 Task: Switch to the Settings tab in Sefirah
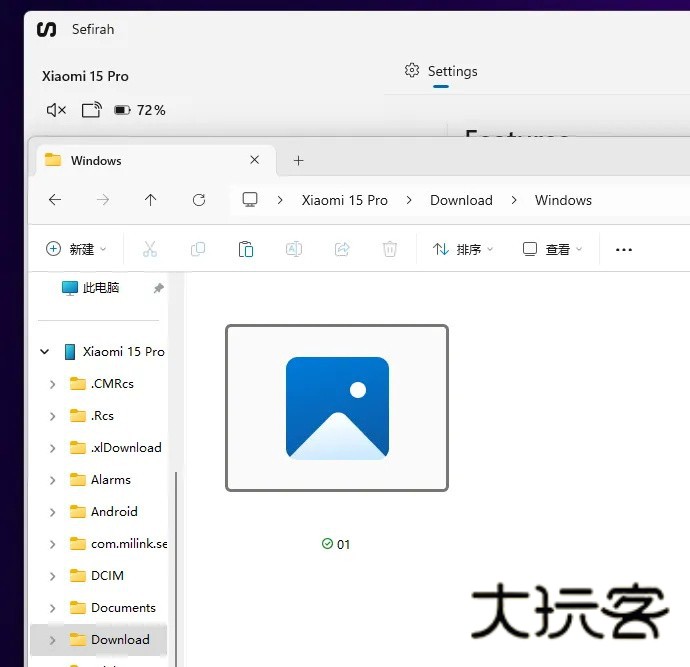coord(441,71)
